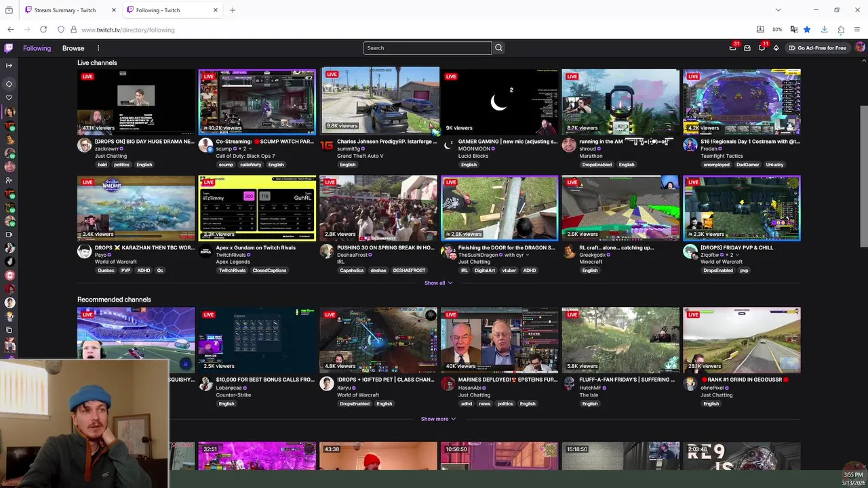Click the news tag under HasanAbi

[x=484, y=404]
